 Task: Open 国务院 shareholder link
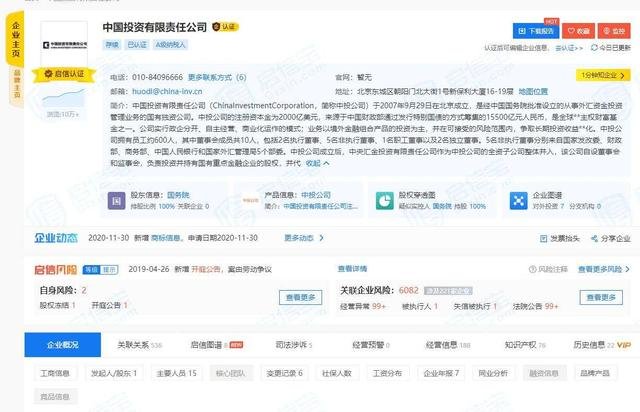coord(178,195)
